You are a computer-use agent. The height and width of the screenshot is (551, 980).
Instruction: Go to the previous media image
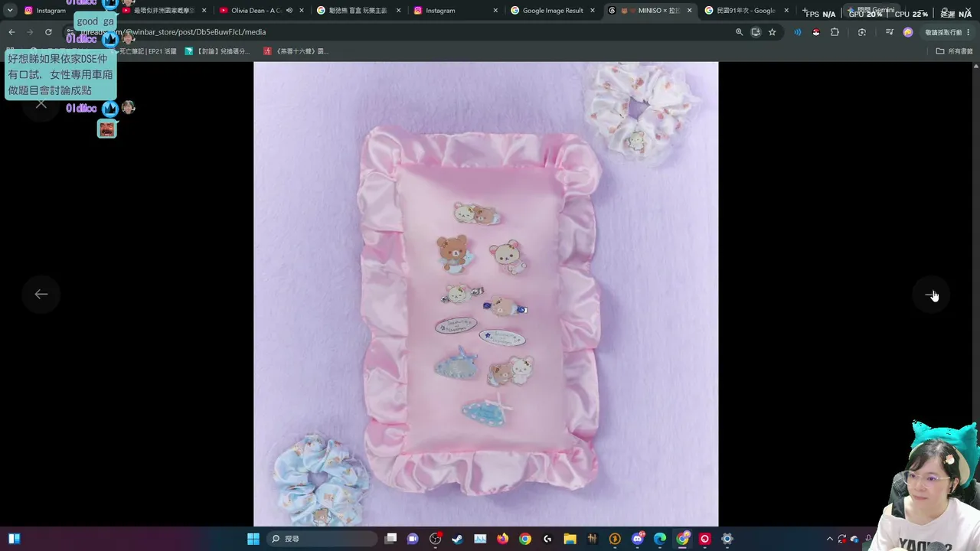[41, 294]
